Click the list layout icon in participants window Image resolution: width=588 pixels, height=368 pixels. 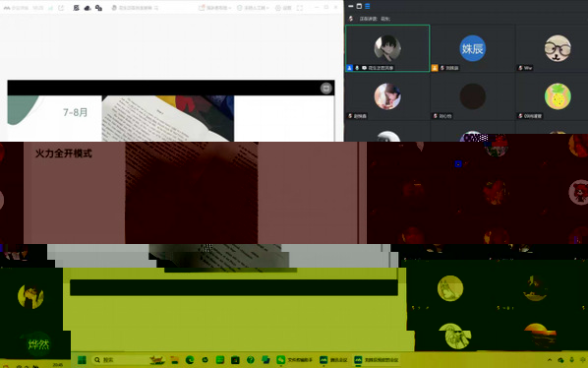click(x=368, y=6)
